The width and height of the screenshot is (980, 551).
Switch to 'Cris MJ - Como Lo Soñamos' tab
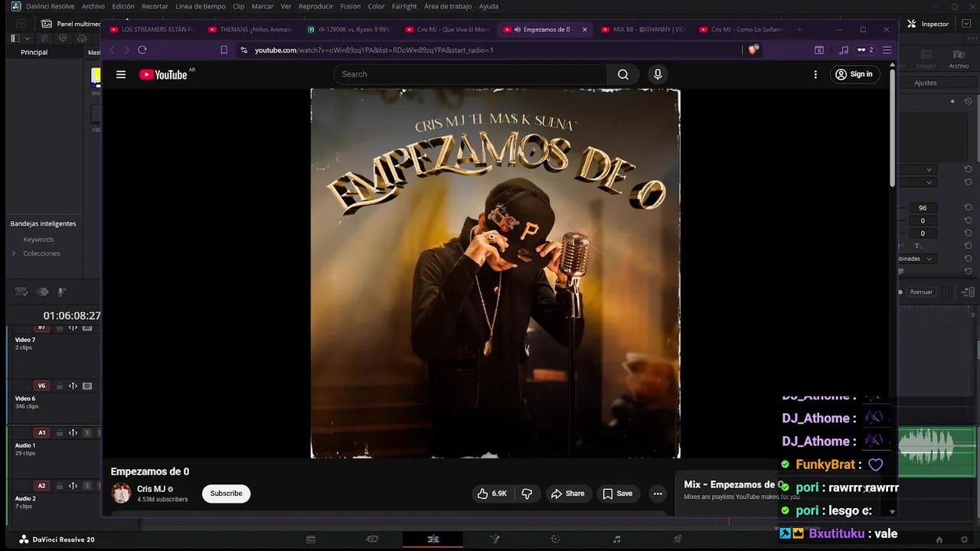pos(740,30)
